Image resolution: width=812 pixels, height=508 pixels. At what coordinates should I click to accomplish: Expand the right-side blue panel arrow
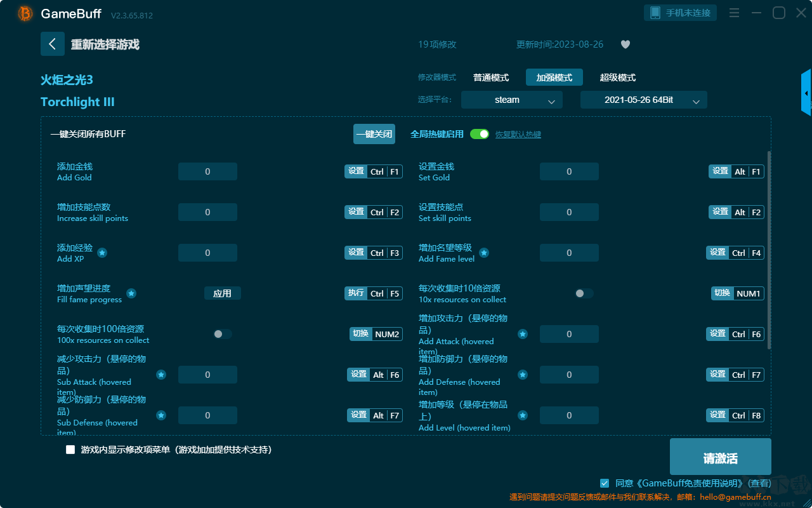pyautogui.click(x=806, y=93)
